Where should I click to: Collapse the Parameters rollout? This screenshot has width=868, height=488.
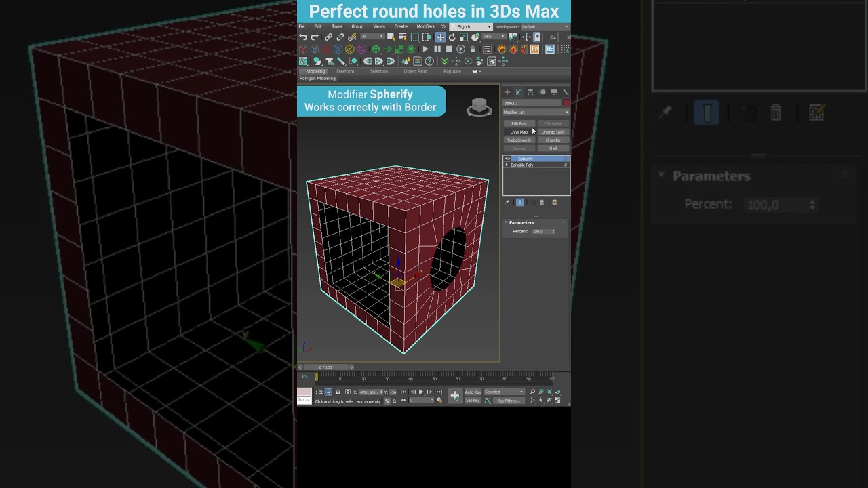506,222
